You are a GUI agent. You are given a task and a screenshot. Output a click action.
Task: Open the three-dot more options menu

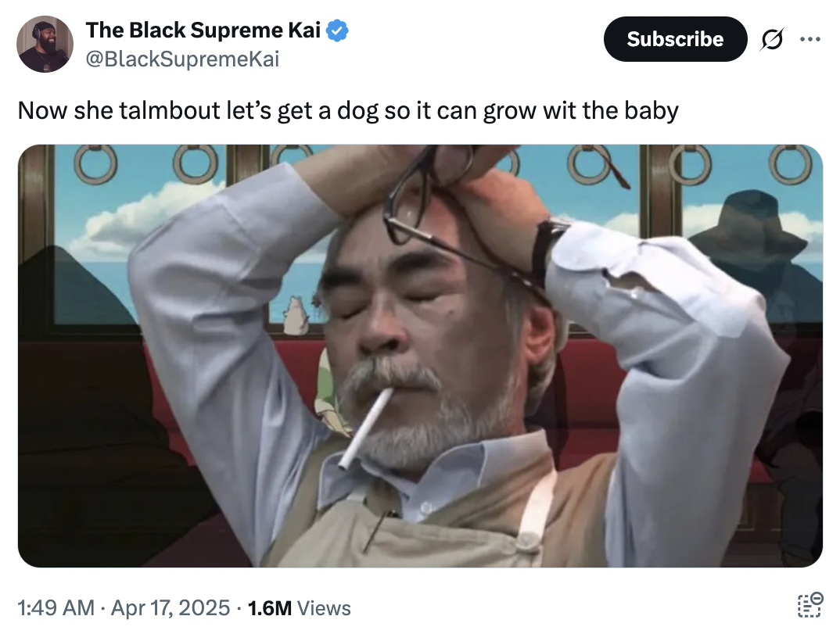809,39
